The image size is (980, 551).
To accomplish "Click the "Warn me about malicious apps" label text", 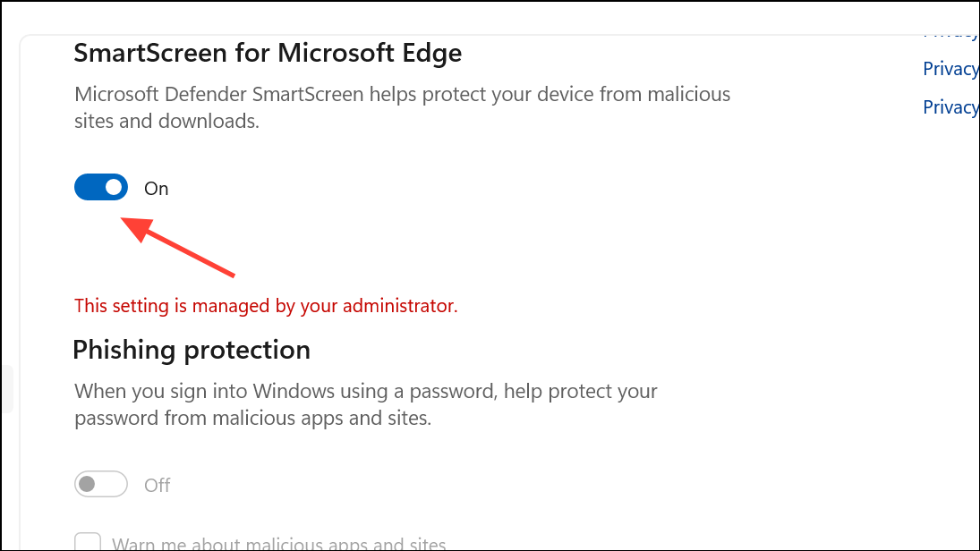I will pyautogui.click(x=278, y=544).
